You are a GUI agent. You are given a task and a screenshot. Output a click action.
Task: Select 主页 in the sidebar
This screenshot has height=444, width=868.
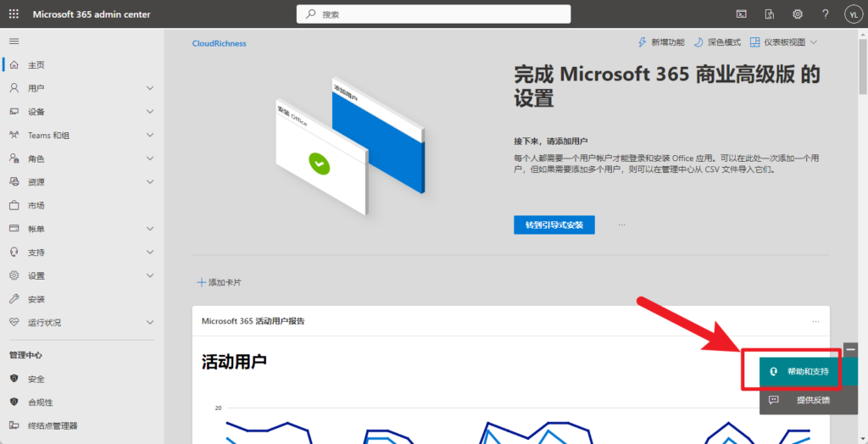click(36, 65)
